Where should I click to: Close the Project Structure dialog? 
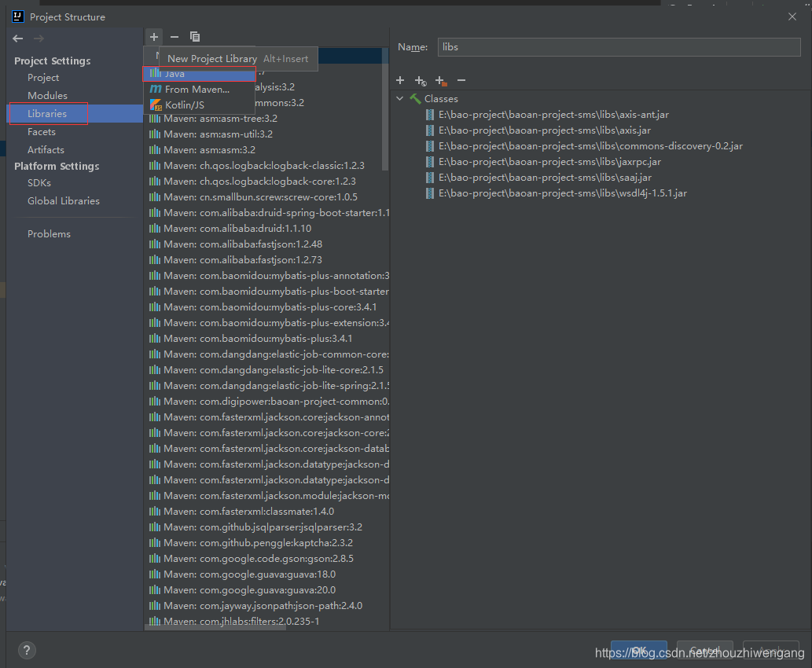click(792, 17)
